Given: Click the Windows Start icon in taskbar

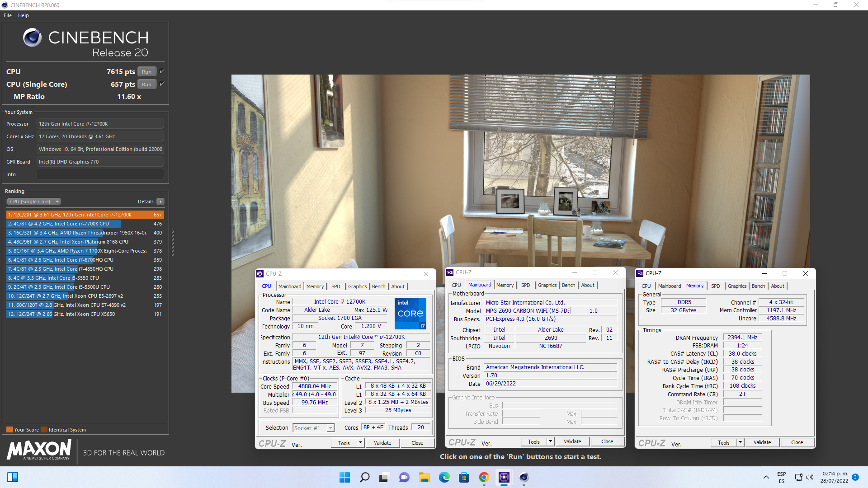Looking at the screenshot, I should tap(344, 477).
